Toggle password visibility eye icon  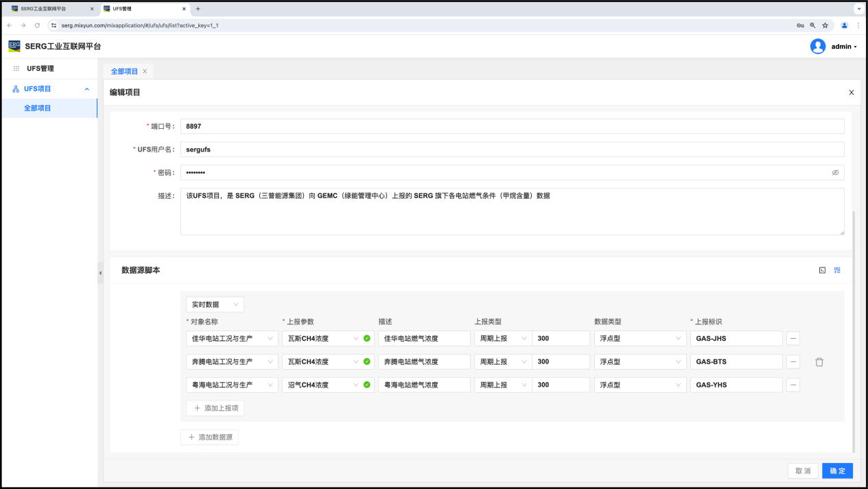(x=835, y=173)
